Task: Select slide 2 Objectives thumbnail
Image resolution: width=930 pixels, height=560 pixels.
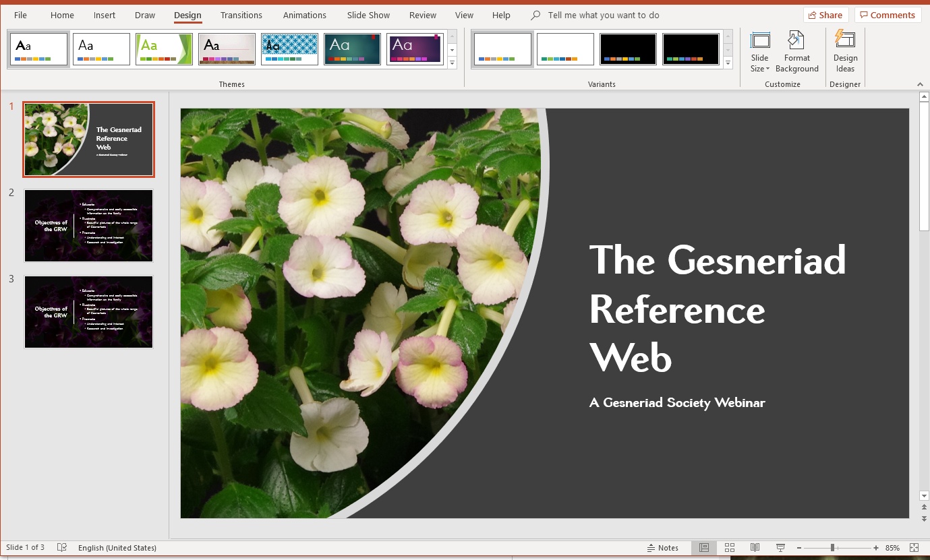Action: point(89,226)
